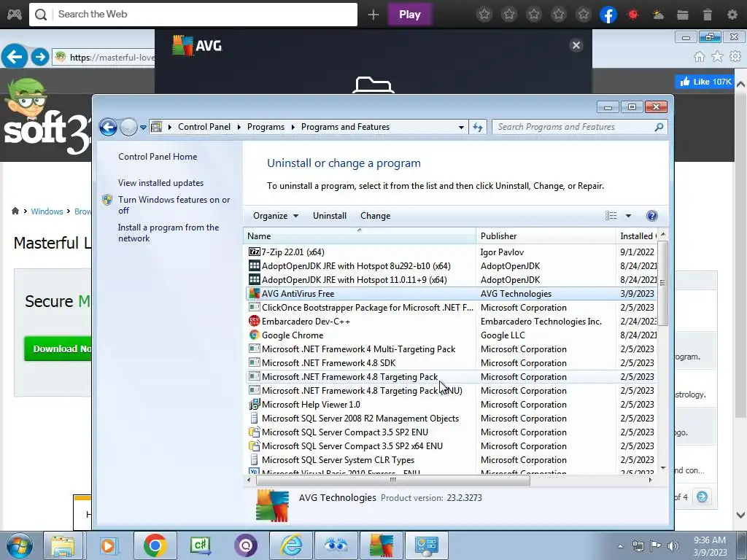747x560 pixels.
Task: Click the AVG icon on the taskbar
Action: tap(381, 545)
